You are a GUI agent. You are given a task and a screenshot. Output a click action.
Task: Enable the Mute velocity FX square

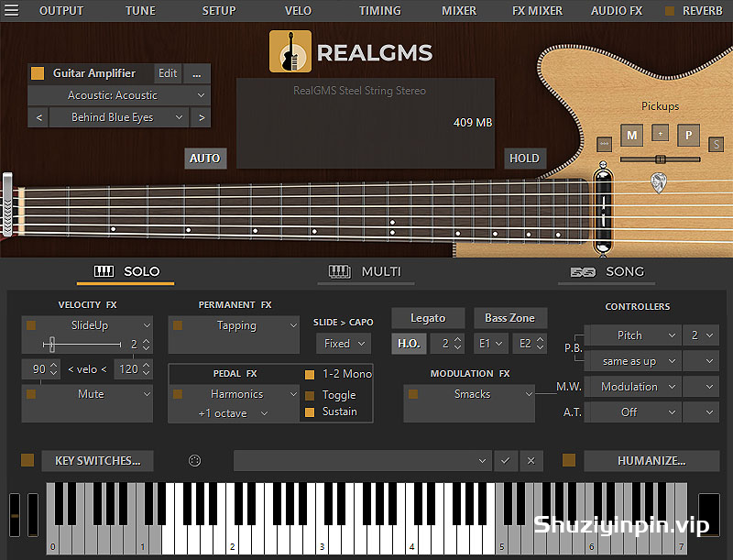coord(31,394)
